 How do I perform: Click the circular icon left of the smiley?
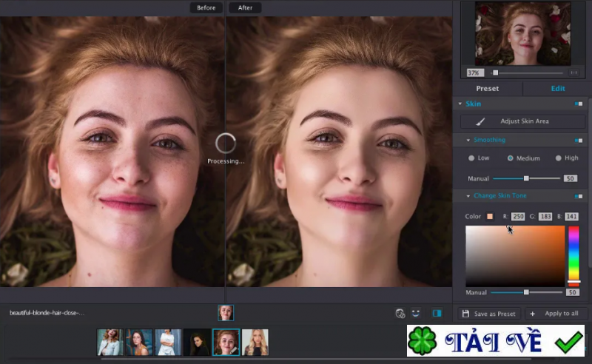[x=400, y=313]
